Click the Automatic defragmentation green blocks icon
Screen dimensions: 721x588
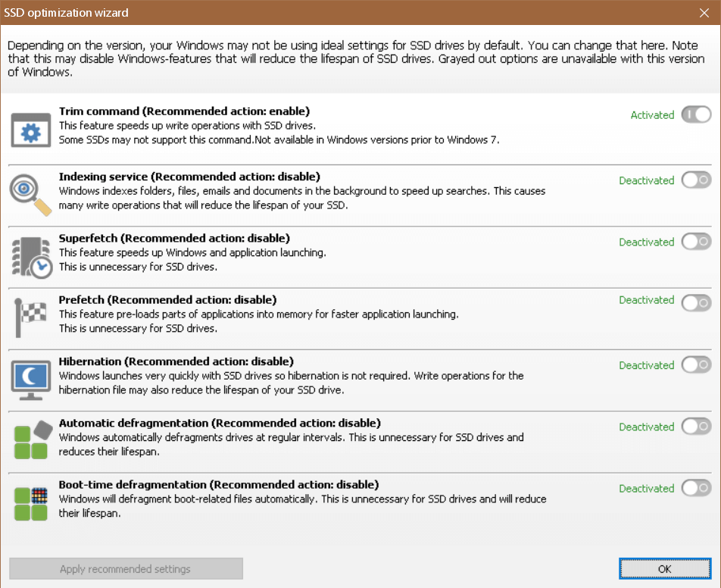(x=33, y=439)
